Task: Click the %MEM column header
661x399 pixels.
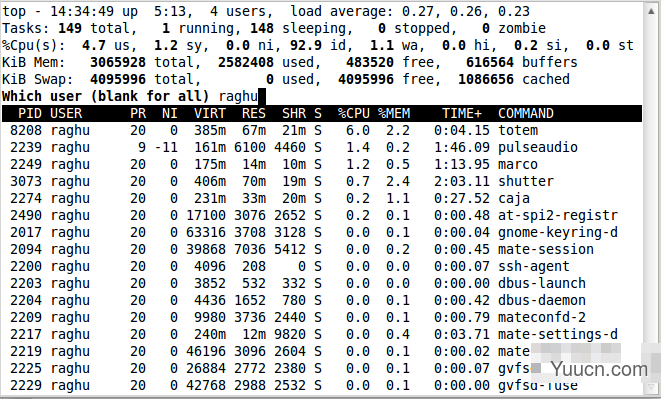Action: 394,113
